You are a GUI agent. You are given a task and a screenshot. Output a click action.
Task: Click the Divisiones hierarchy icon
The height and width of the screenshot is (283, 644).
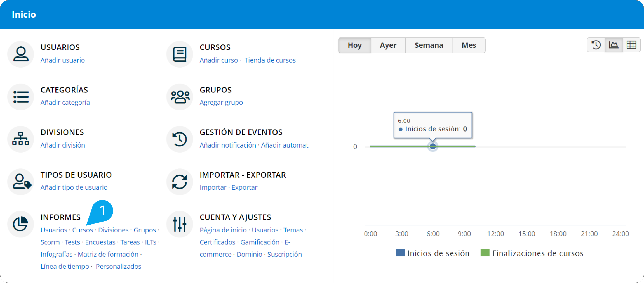click(21, 139)
